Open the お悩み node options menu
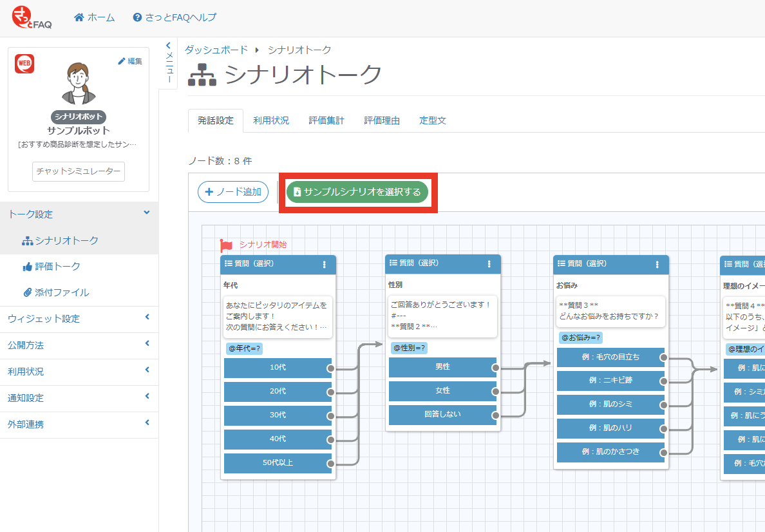 pyautogui.click(x=657, y=265)
